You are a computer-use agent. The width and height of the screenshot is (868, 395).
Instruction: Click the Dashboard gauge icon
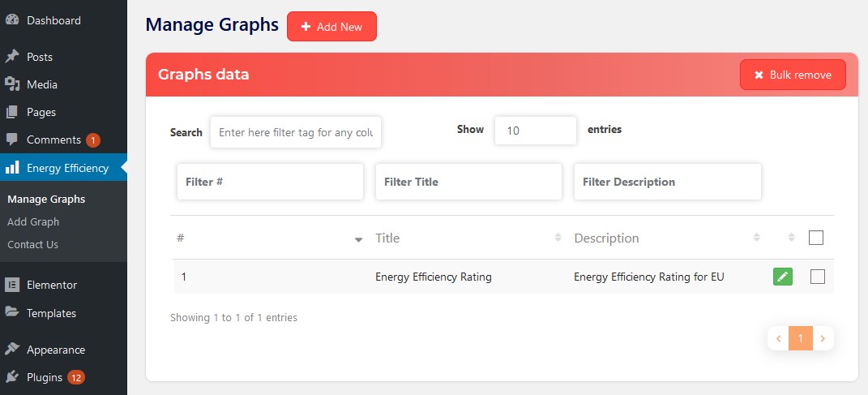(x=12, y=20)
